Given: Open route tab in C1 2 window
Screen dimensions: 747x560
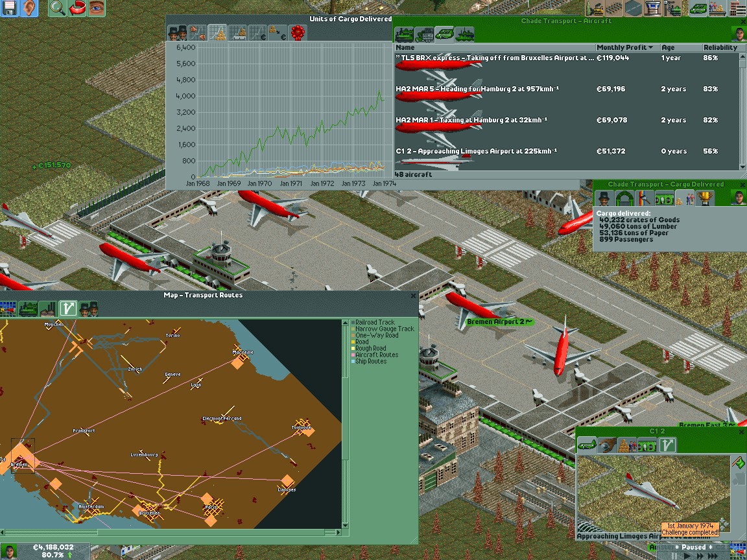Looking at the screenshot, I should tap(667, 445).
